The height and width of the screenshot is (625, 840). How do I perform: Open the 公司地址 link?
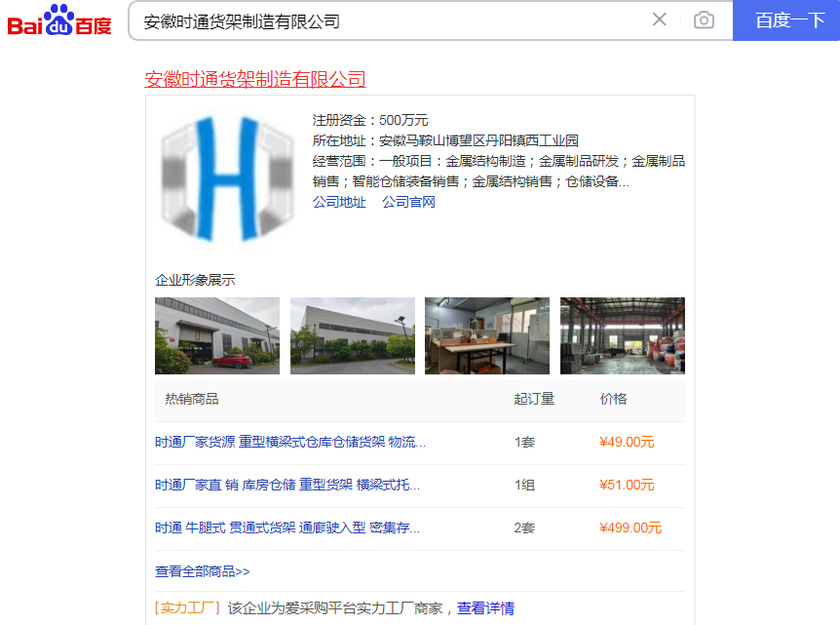339,202
